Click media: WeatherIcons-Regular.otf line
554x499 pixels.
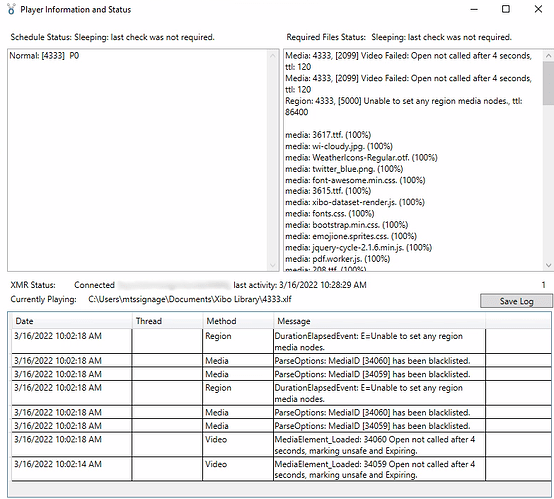tap(361, 157)
